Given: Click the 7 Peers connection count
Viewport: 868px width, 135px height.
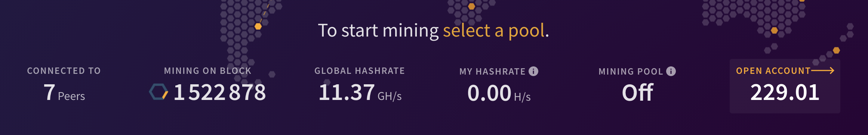Looking at the screenshot, I should (64, 92).
